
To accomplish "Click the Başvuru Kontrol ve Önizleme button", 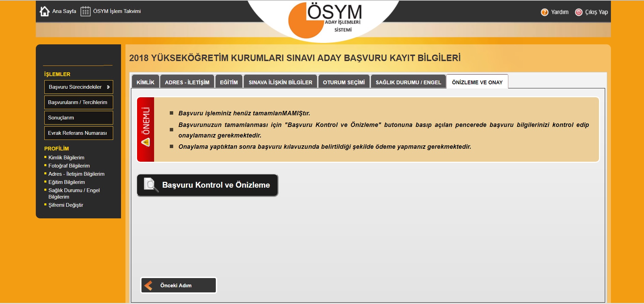I will [208, 185].
